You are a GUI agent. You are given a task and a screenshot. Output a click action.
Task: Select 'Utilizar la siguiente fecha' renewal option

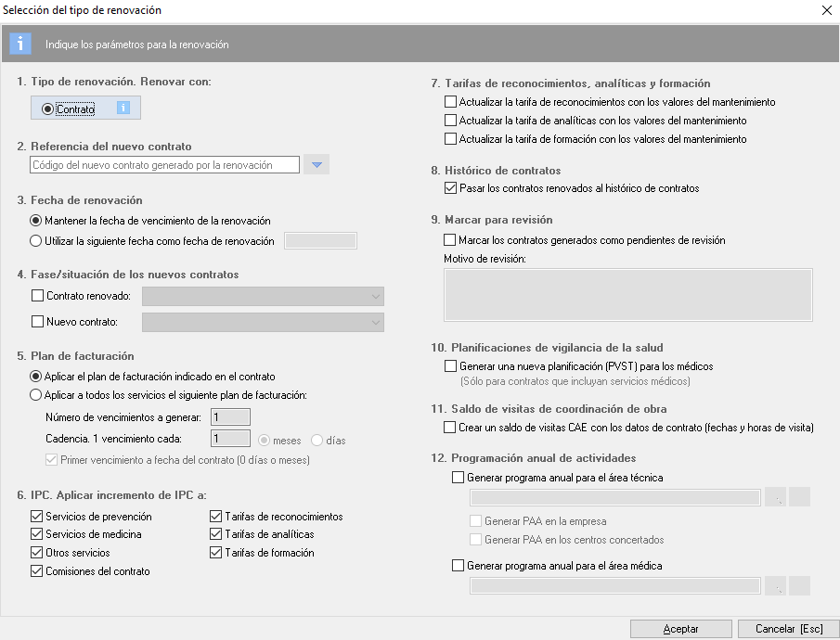click(36, 241)
